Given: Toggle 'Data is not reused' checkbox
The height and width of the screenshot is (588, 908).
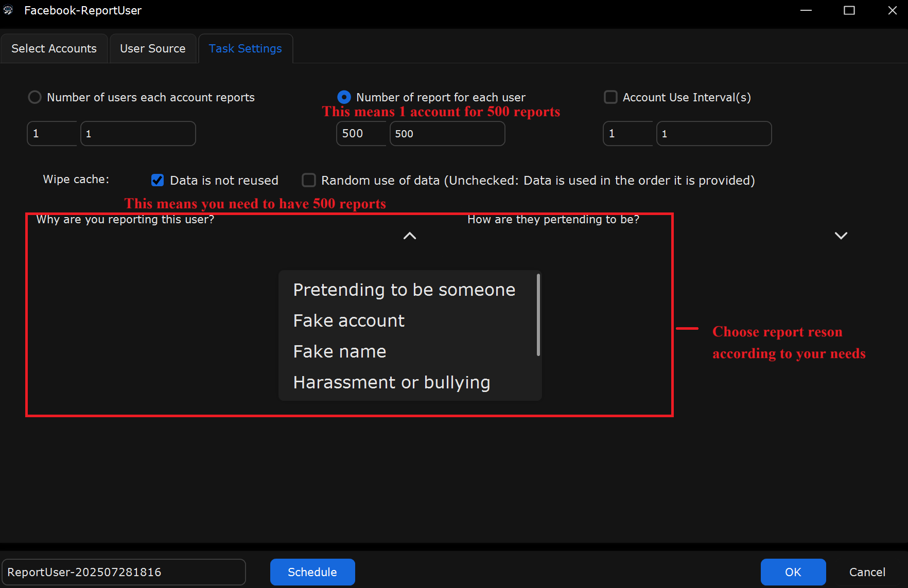Looking at the screenshot, I should pyautogui.click(x=158, y=180).
